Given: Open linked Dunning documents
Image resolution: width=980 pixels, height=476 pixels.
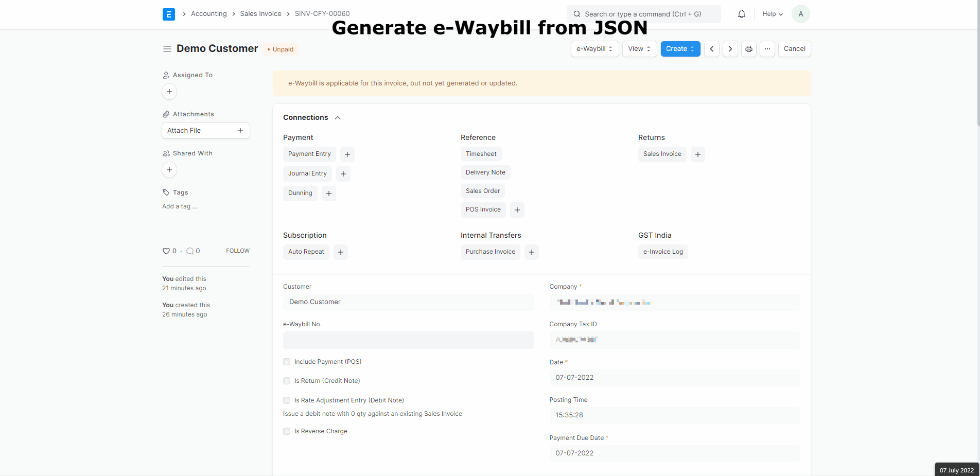Looking at the screenshot, I should [300, 193].
